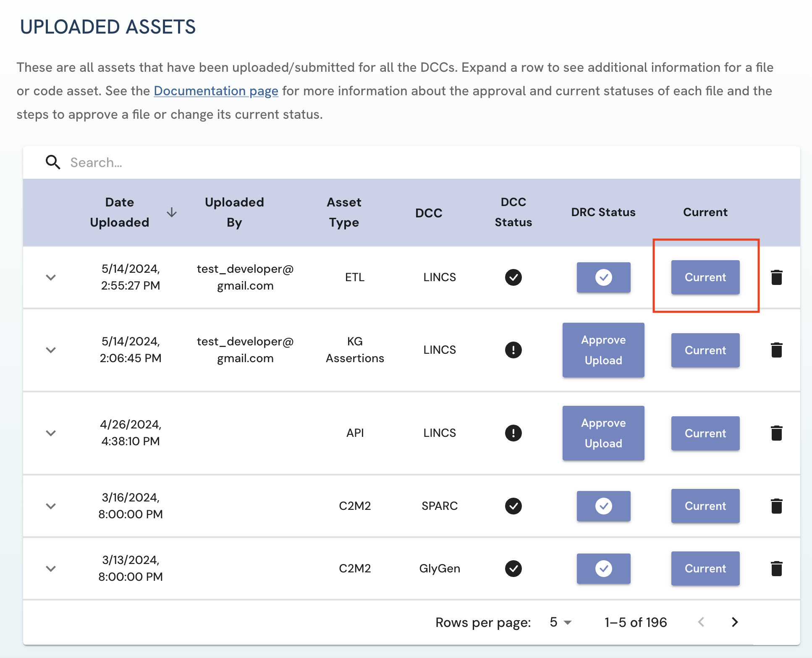
Task: Toggle DRC approval checkmark for GlyGen row
Action: [603, 569]
